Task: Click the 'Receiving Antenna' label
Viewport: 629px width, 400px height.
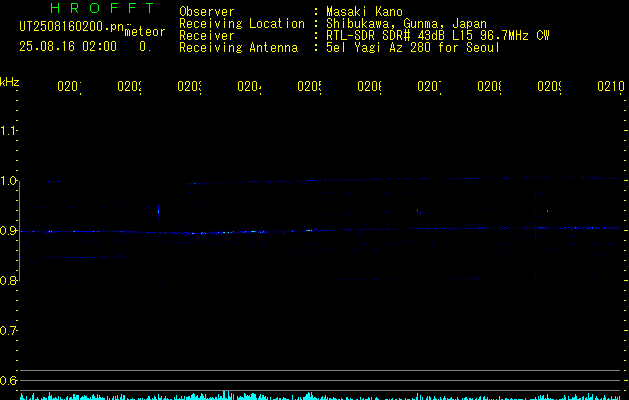Action: pos(238,48)
